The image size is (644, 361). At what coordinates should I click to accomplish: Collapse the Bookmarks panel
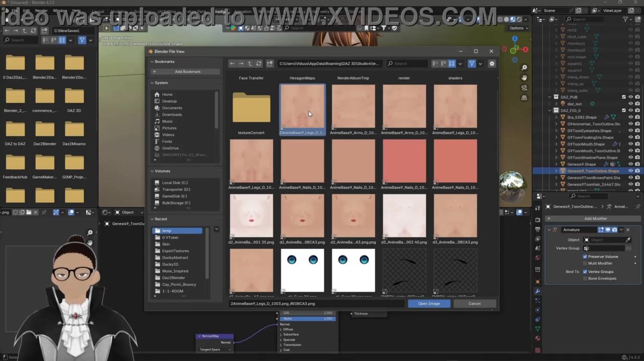tap(152, 61)
